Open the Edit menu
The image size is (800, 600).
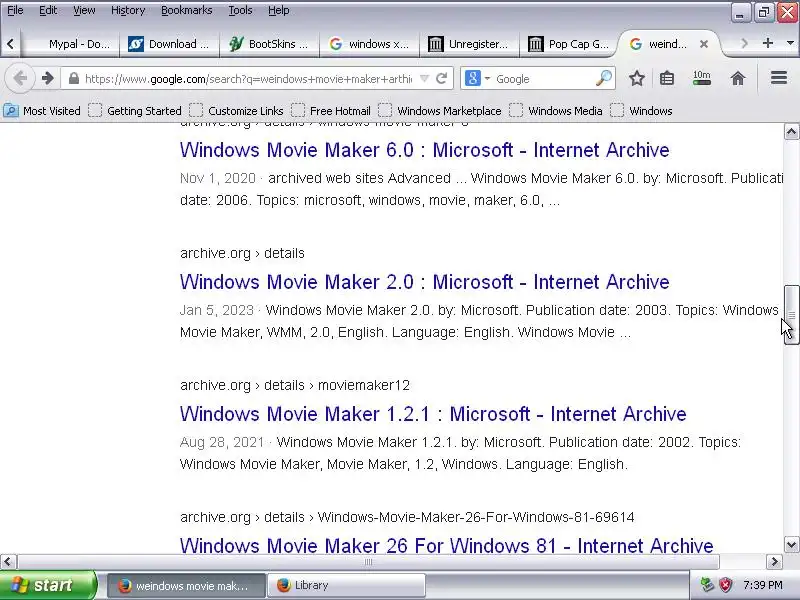click(x=48, y=10)
